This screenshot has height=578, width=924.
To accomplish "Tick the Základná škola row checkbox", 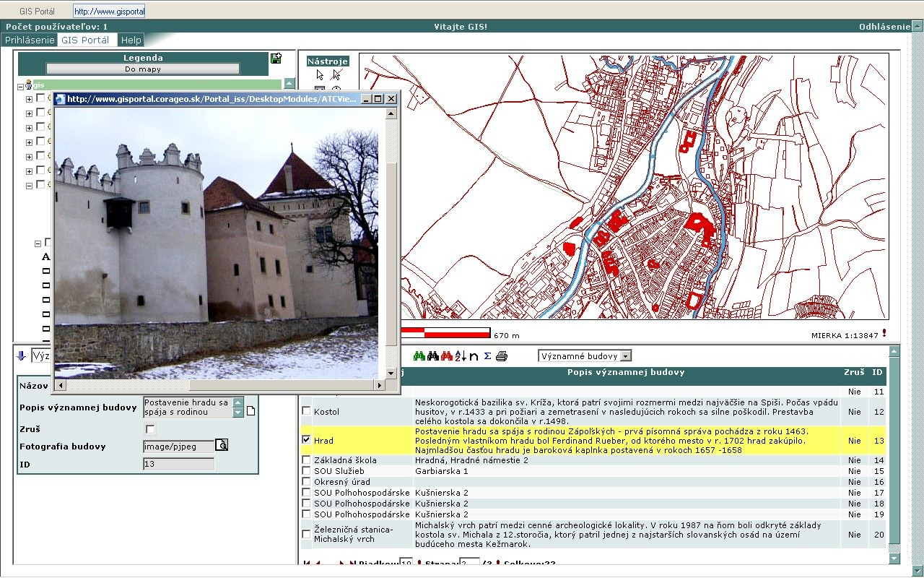I will [307, 460].
